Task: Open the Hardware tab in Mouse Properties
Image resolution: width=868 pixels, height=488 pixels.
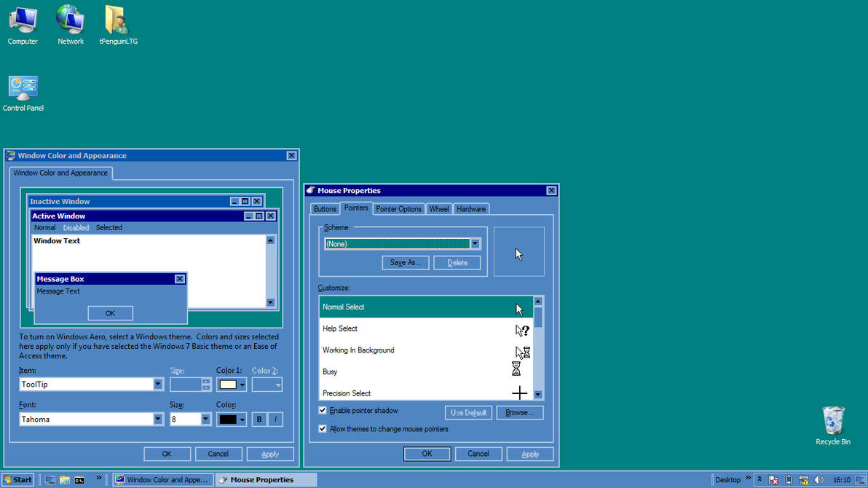Action: point(470,208)
